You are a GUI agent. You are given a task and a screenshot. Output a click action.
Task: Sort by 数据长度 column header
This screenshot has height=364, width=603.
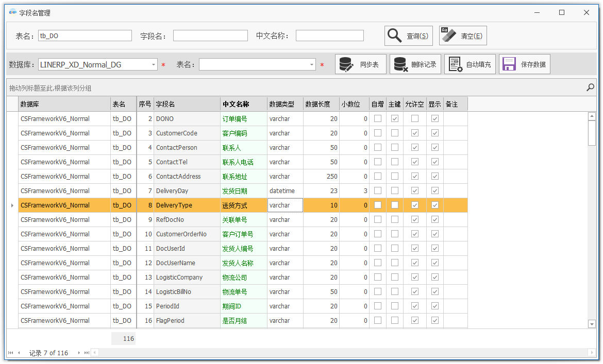click(x=321, y=104)
